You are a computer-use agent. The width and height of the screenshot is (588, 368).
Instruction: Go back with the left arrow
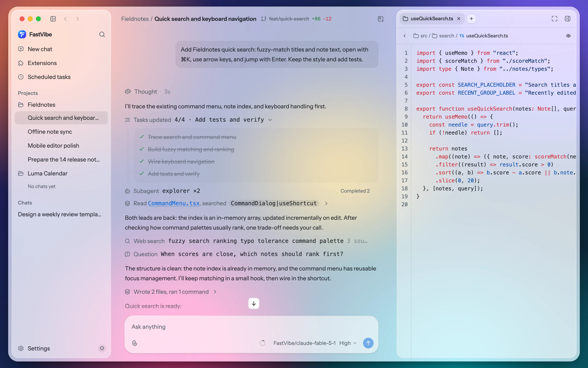point(65,19)
